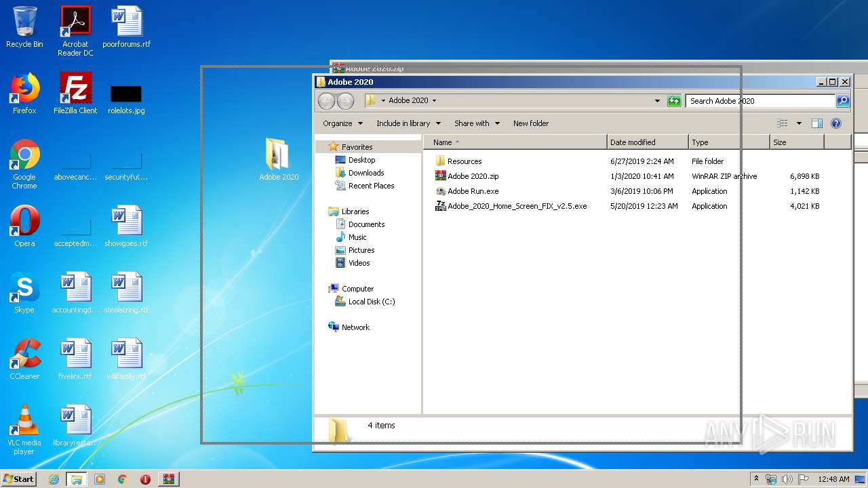Launch Google Chrome desktop shortcut
The image size is (868, 488).
tap(24, 164)
